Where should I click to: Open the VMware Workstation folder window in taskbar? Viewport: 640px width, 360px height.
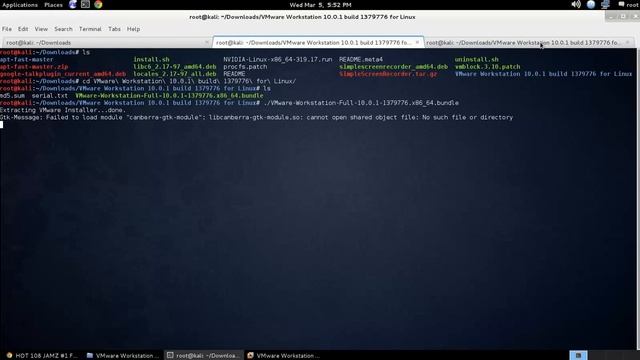[x=123, y=356]
